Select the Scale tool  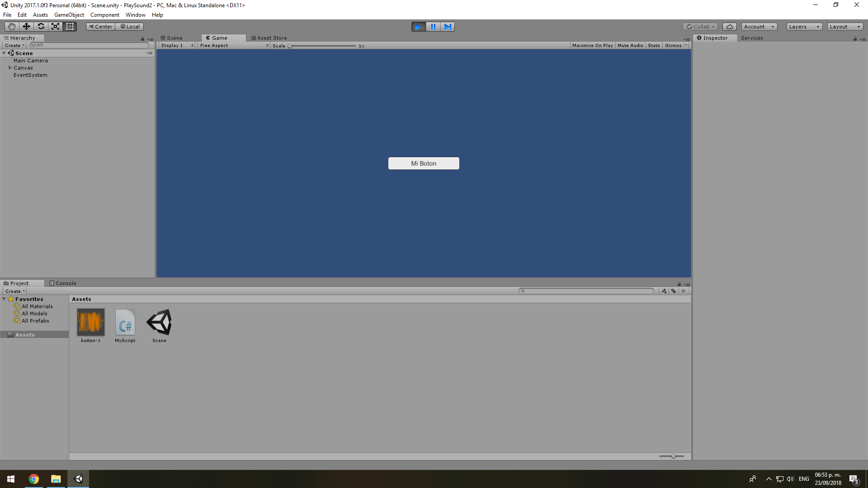[55, 27]
